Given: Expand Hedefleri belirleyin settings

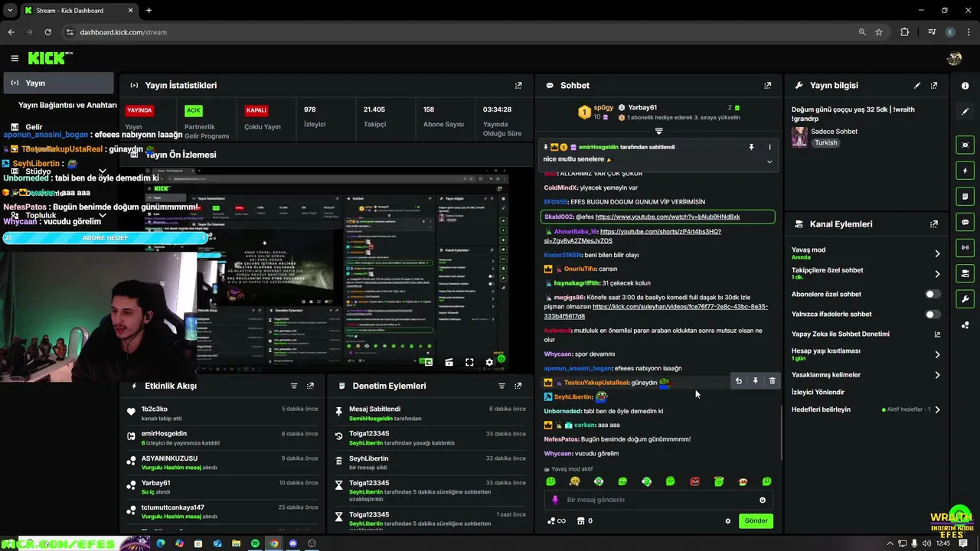Looking at the screenshot, I should 937,409.
